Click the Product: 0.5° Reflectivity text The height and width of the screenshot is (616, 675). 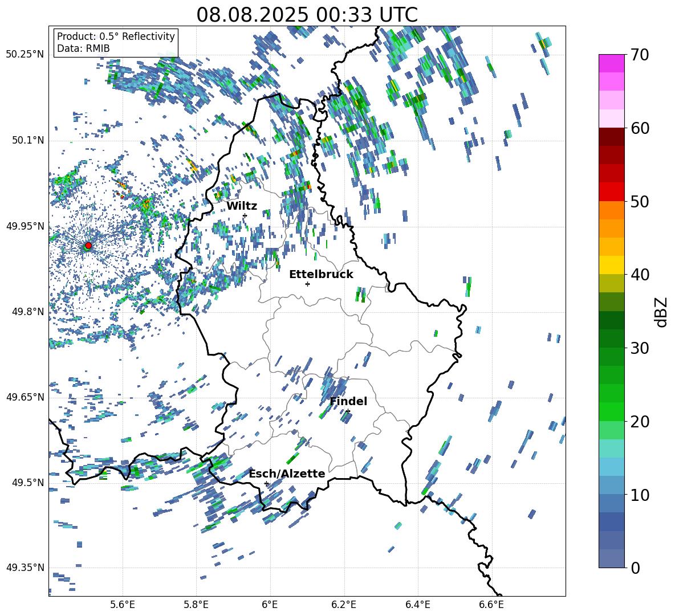[x=116, y=36]
